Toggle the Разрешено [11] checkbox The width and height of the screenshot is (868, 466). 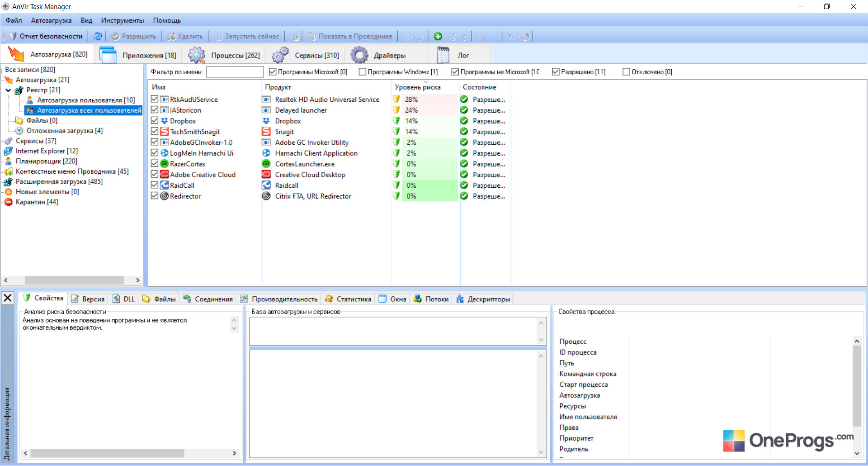(x=556, y=72)
